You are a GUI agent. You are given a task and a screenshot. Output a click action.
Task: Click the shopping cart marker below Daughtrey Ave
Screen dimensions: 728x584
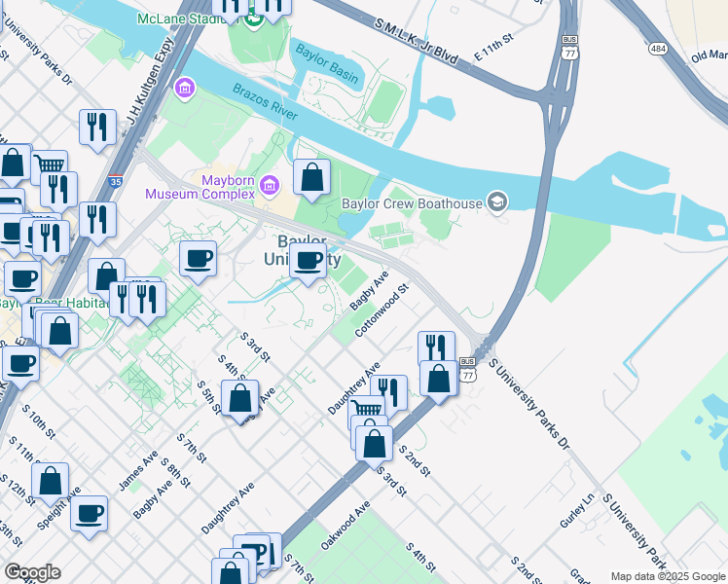tap(365, 407)
